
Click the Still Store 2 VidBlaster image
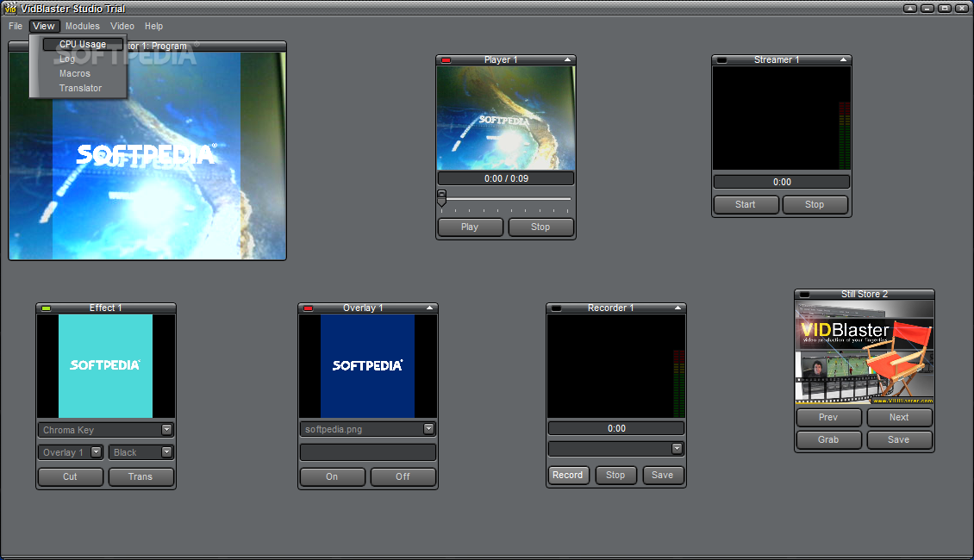[865, 352]
